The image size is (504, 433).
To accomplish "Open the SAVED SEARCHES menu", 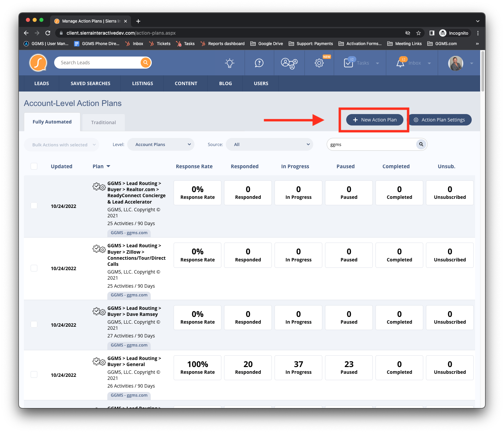I will (x=91, y=83).
